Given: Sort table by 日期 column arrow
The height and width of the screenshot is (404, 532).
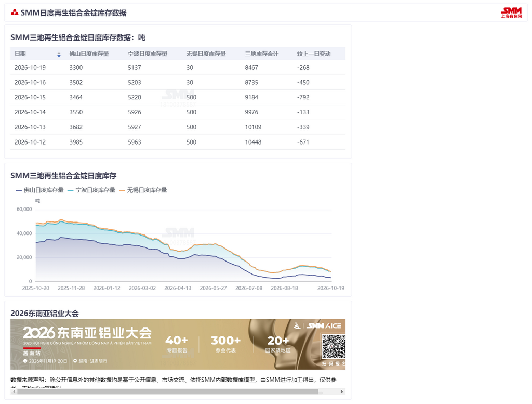Looking at the screenshot, I should click(x=59, y=54).
